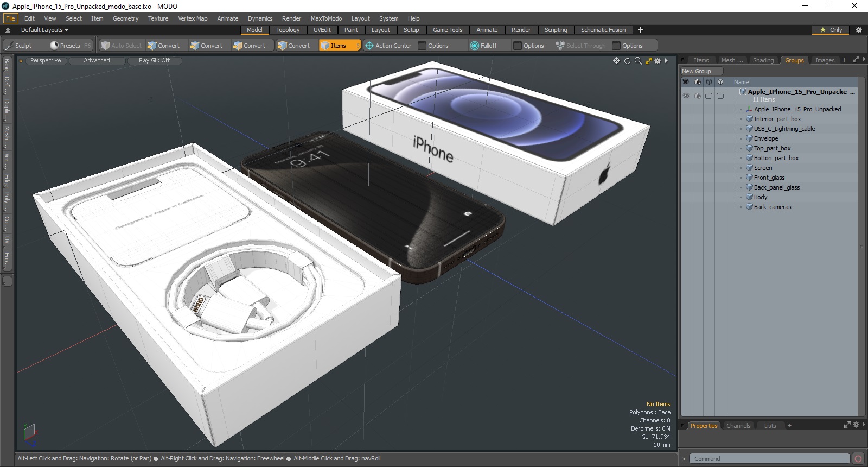Open the Action Center menu
Screen dimensions: 868x467
point(388,46)
